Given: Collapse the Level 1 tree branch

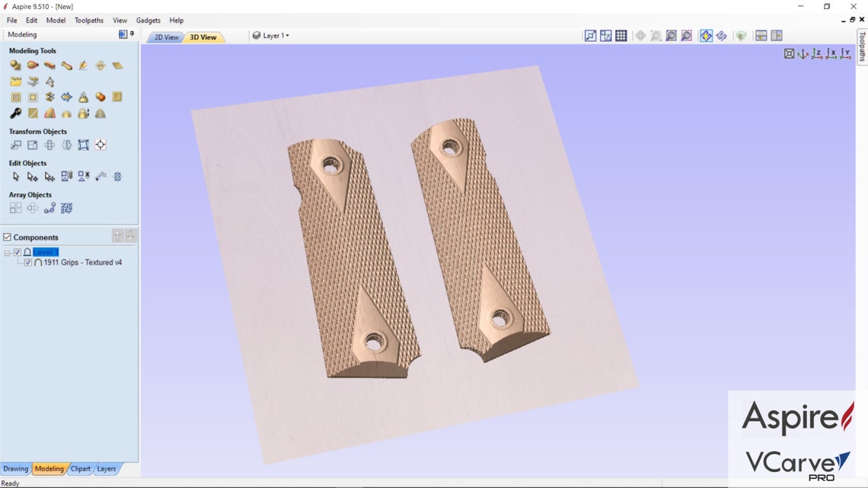Looking at the screenshot, I should coord(8,252).
